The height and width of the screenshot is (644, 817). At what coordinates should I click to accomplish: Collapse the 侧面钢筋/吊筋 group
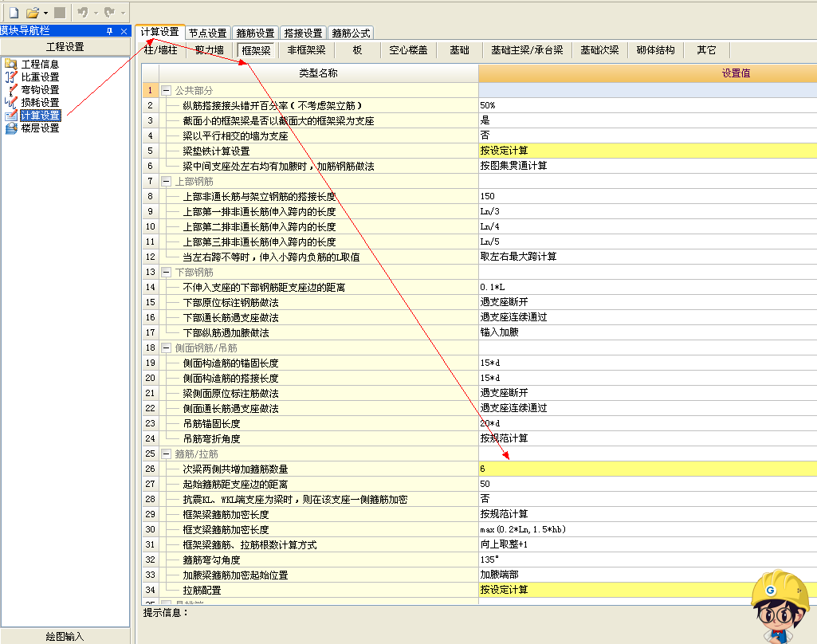click(167, 348)
